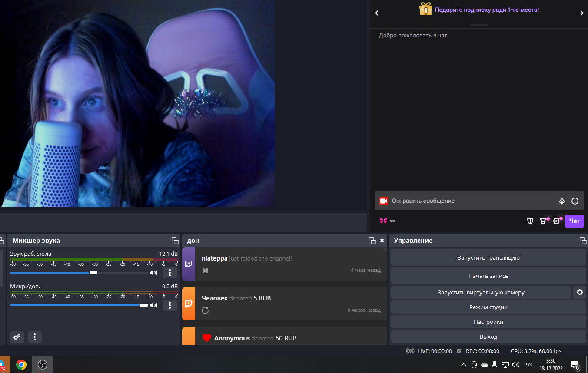Open the network tray icon
The width and height of the screenshot is (588, 373).
[505, 365]
